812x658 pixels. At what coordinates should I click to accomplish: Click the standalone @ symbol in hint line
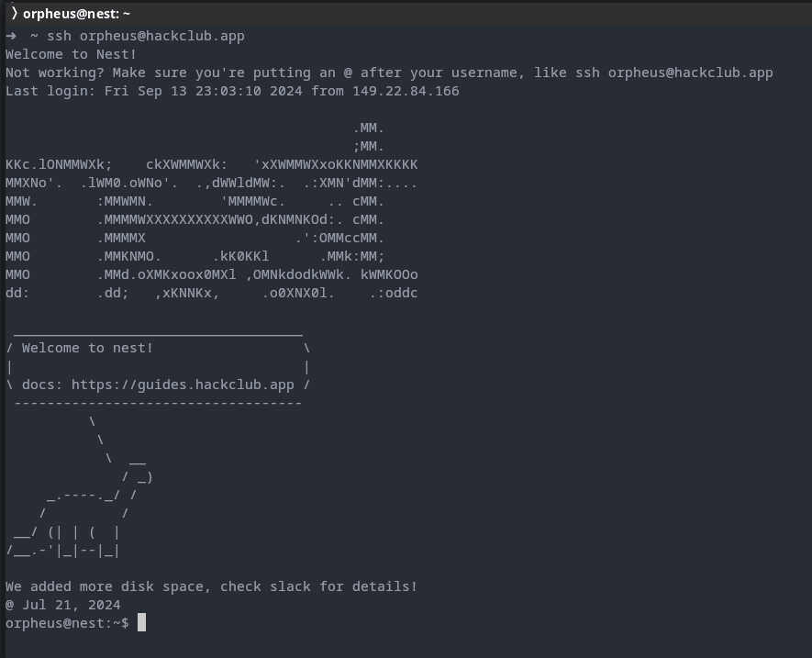click(x=348, y=72)
